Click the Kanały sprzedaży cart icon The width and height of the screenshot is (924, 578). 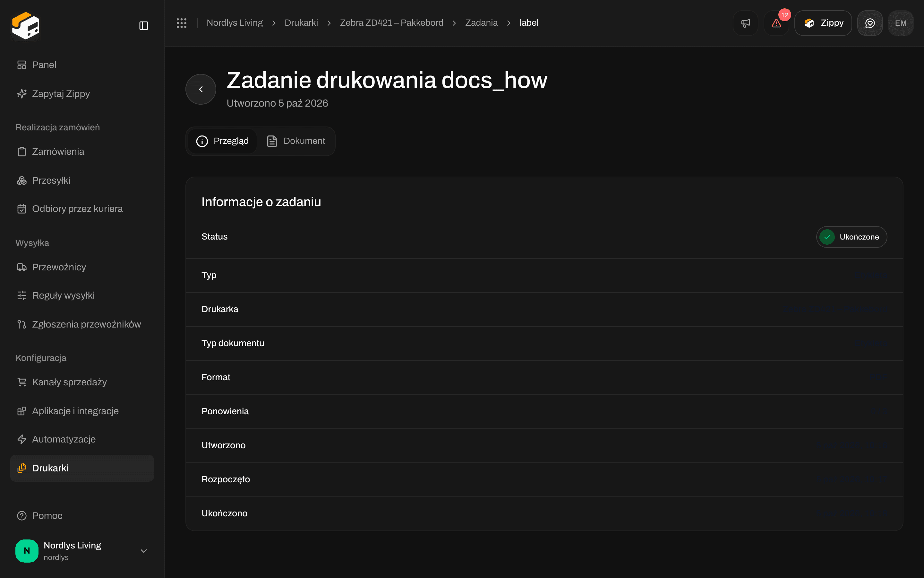click(22, 382)
